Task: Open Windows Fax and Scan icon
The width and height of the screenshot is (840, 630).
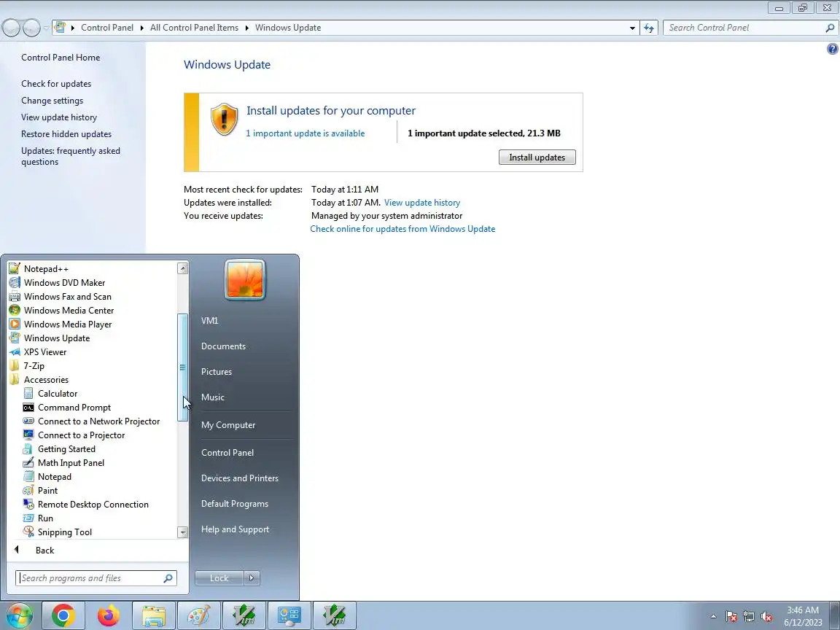Action: [x=15, y=297]
